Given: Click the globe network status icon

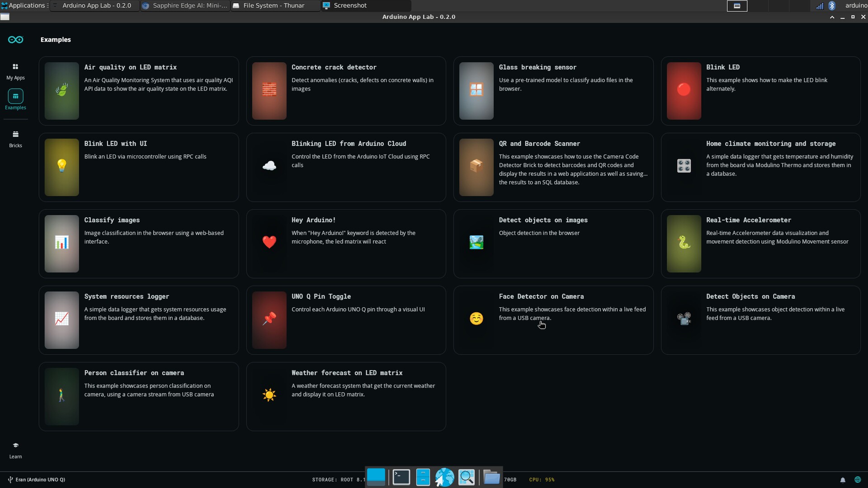Looking at the screenshot, I should pos(858,479).
